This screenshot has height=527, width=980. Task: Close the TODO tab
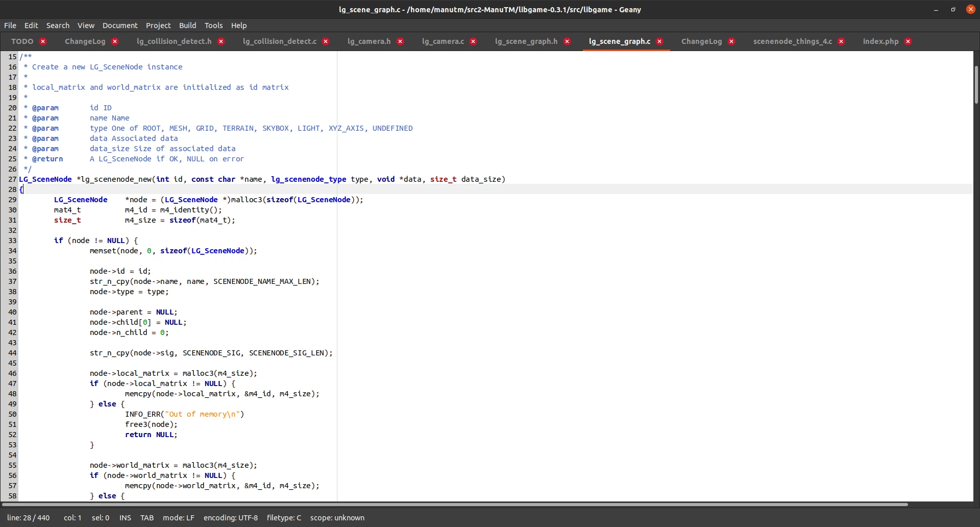(43, 41)
